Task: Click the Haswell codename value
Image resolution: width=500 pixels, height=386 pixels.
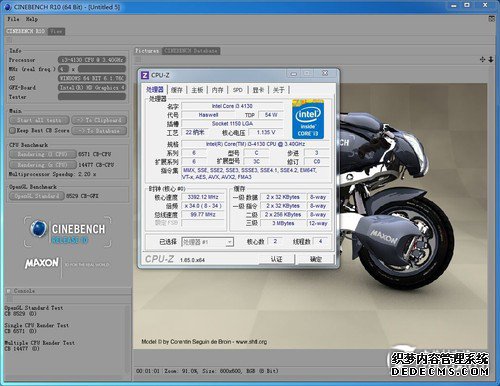Action: pos(208,115)
